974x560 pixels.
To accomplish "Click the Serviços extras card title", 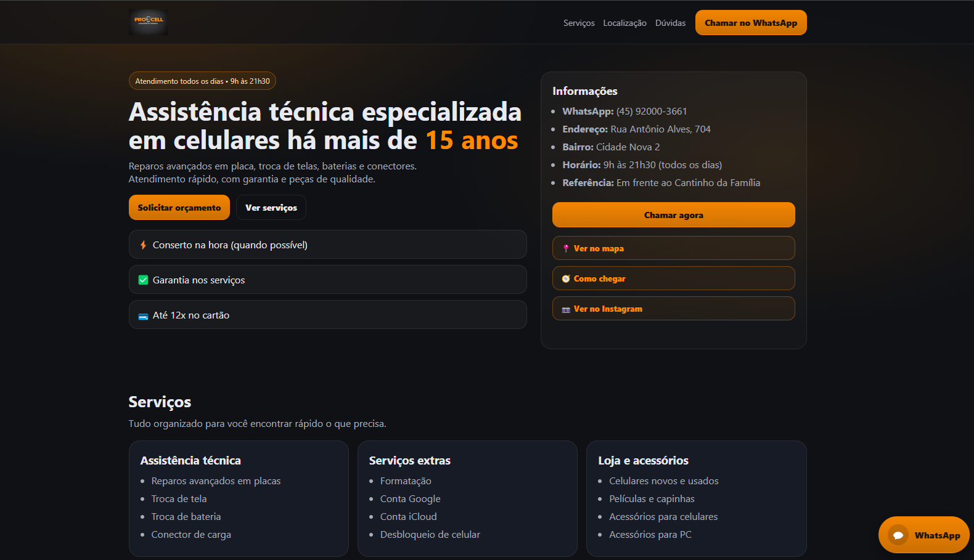I will [x=410, y=461].
